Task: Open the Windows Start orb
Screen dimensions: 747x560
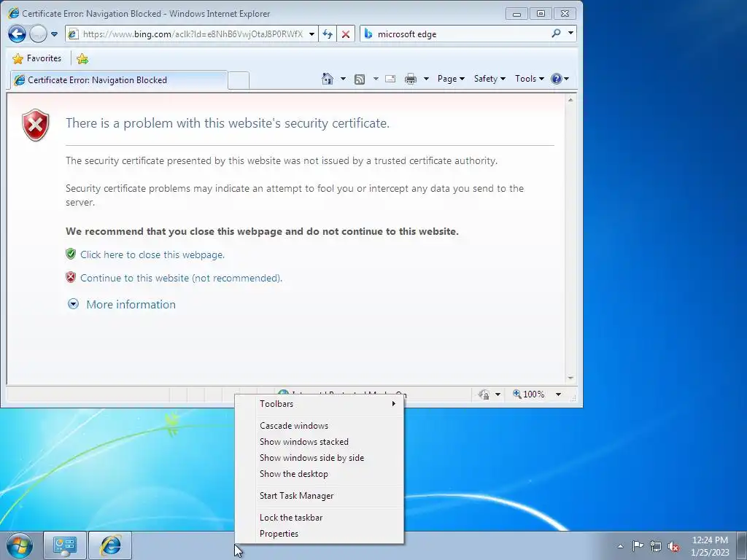Action: coord(20,545)
